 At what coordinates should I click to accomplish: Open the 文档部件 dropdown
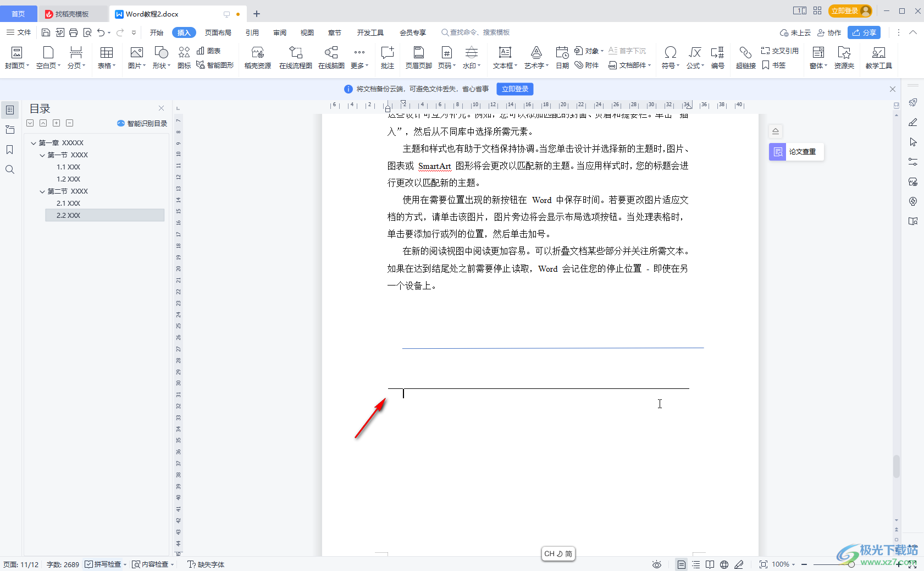(x=630, y=65)
